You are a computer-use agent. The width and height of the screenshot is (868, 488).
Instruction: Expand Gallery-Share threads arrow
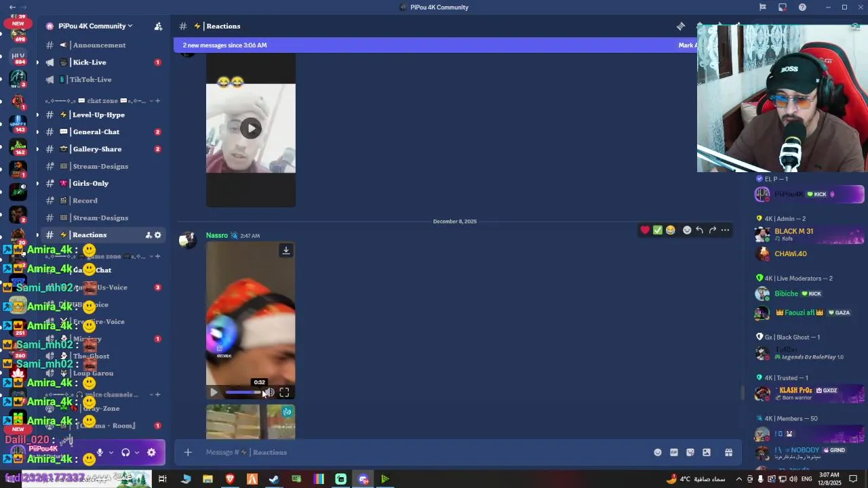(37, 149)
